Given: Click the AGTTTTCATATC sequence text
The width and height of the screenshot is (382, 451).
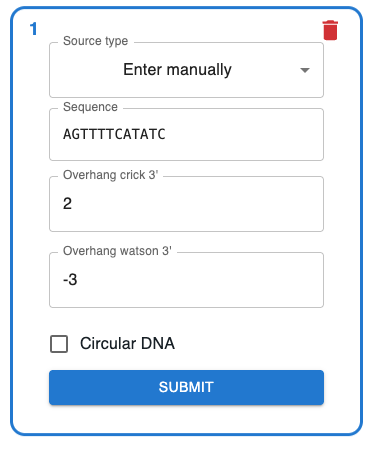Looking at the screenshot, I should pyautogui.click(x=114, y=134).
